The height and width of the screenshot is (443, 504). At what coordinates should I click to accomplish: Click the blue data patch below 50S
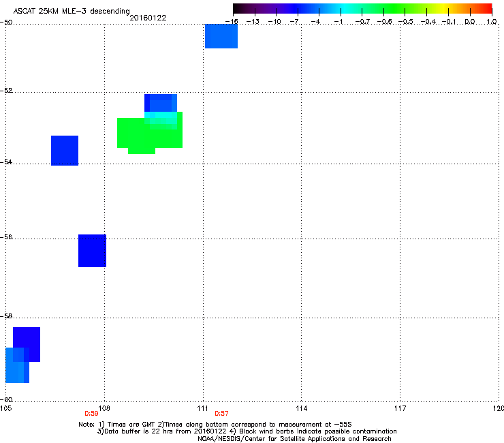pos(221,36)
